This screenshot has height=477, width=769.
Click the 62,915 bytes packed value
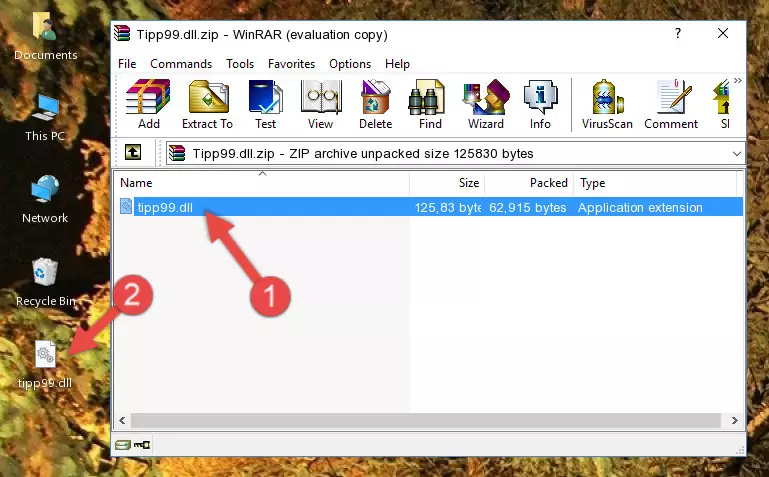(x=527, y=207)
